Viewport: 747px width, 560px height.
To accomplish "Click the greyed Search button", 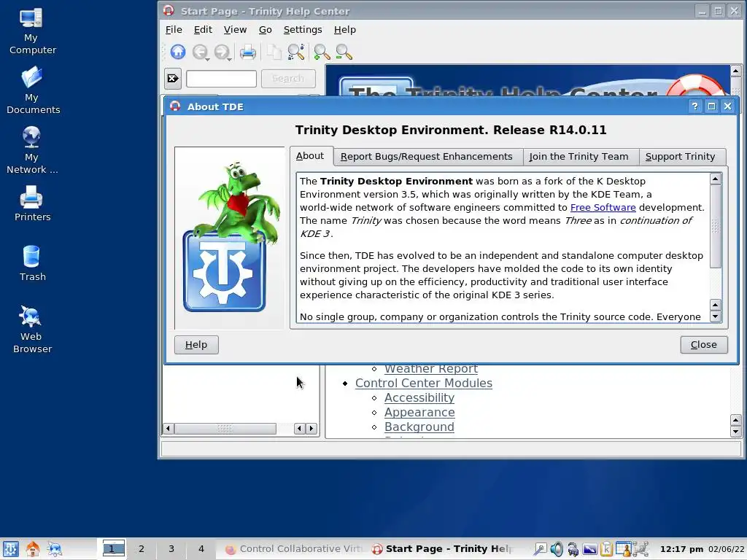I will coord(288,79).
